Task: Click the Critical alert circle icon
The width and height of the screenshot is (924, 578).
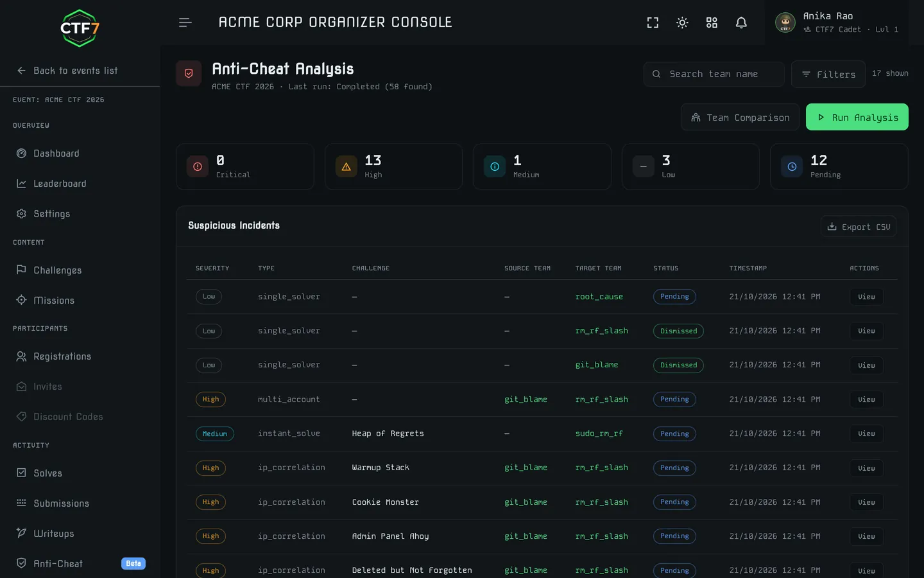Action: (x=198, y=167)
